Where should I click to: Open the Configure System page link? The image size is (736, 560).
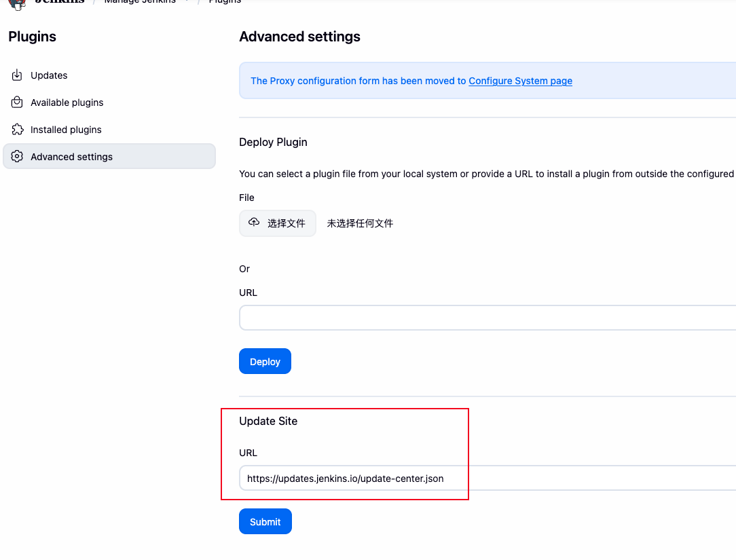[520, 81]
